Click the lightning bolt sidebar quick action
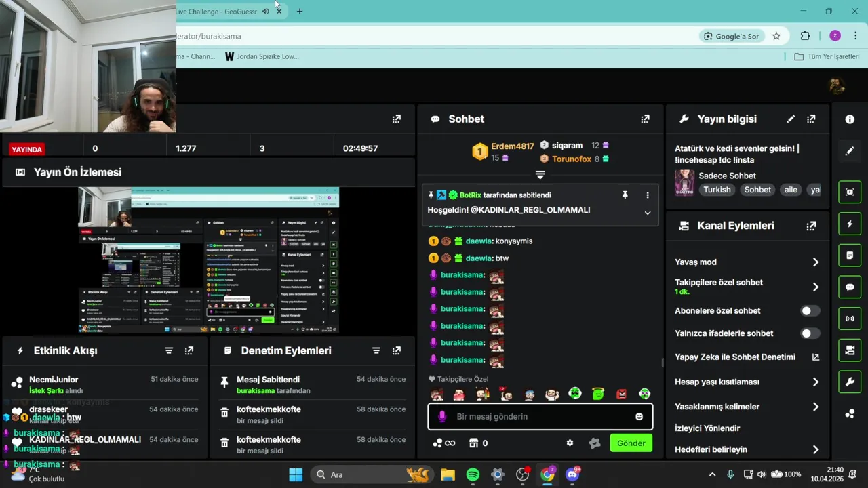Viewport: 868px width, 488px height. (850, 224)
